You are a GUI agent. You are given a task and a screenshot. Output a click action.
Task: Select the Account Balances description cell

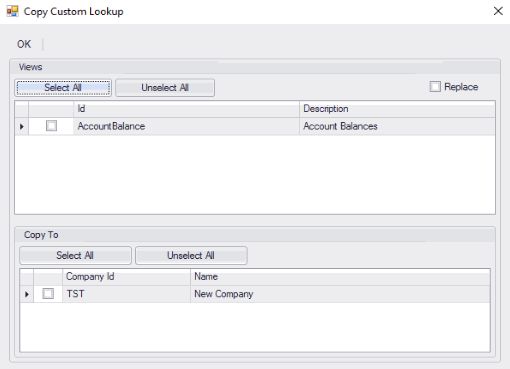pyautogui.click(x=397, y=126)
